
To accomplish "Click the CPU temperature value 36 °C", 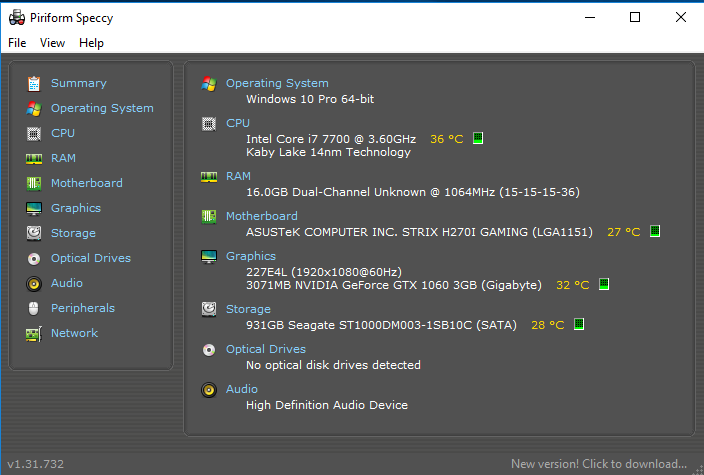I will point(447,139).
